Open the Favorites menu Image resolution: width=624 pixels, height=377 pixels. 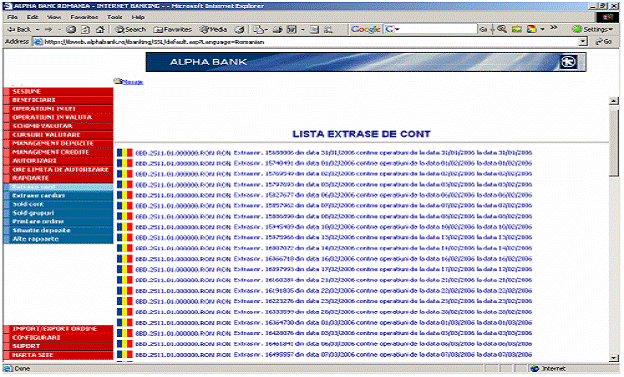[x=84, y=17]
